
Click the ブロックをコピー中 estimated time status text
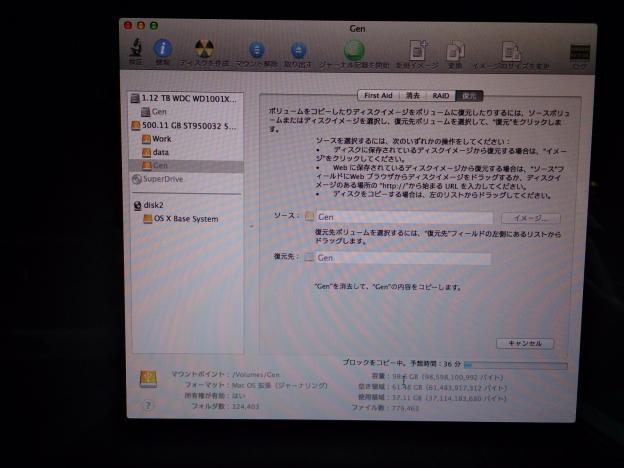pyautogui.click(x=402, y=363)
